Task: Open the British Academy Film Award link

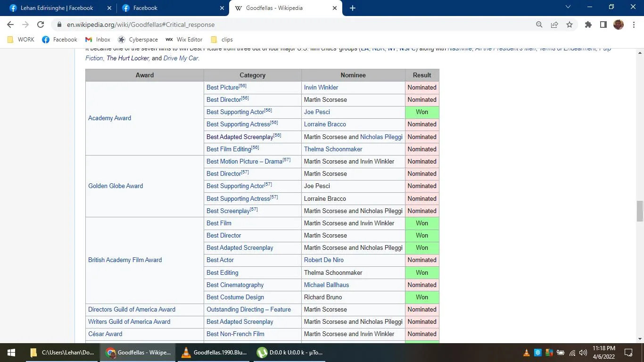Action: click(x=125, y=260)
